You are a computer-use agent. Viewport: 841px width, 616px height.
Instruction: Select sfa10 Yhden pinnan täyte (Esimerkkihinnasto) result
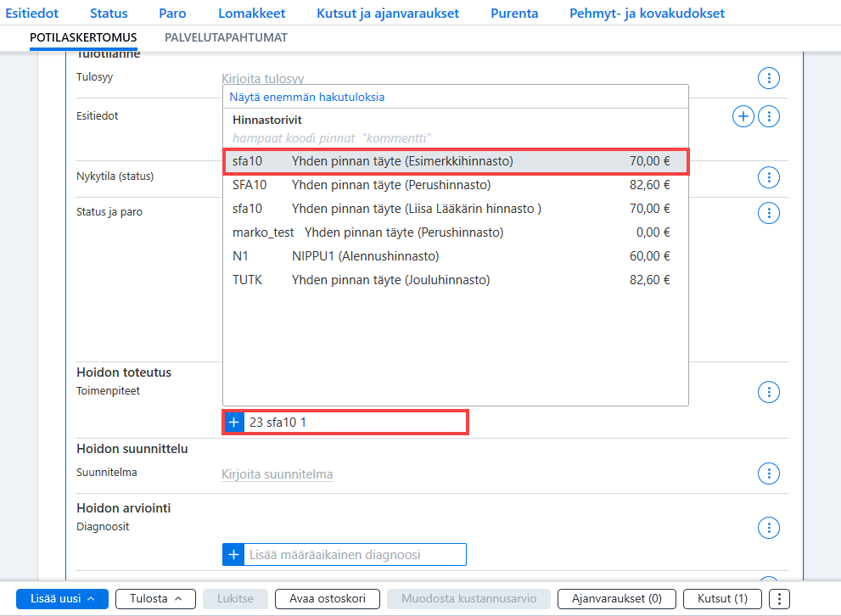(456, 161)
